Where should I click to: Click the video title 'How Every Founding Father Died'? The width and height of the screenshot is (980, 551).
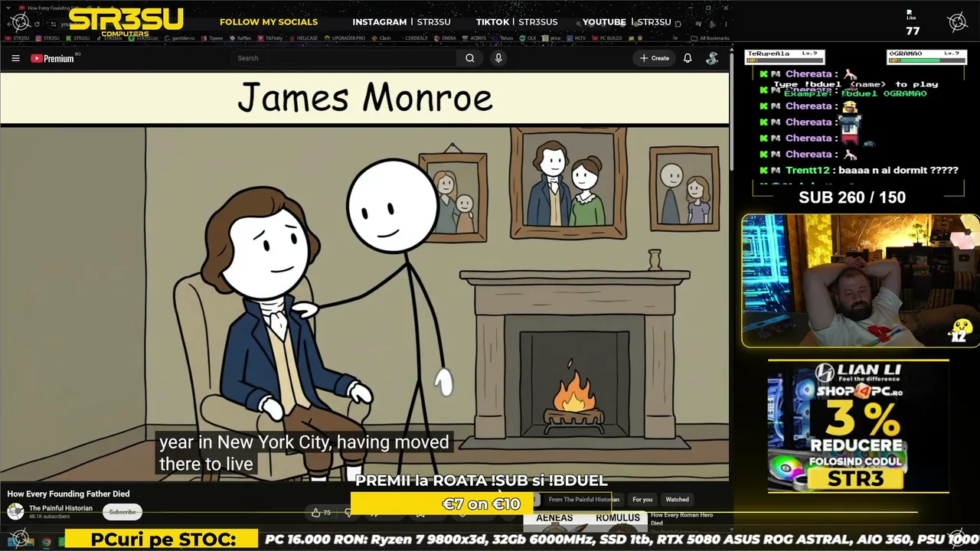(x=68, y=494)
